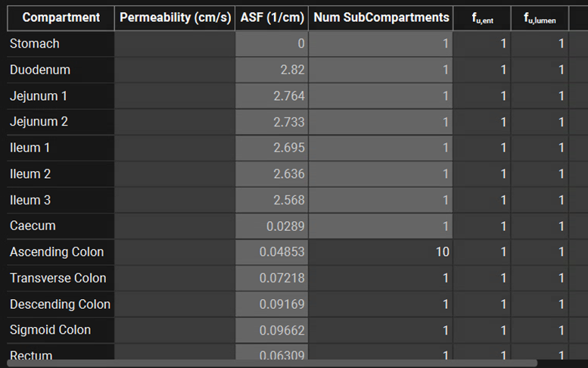Edit Ascending Colon subcompartments value 10

click(x=381, y=252)
